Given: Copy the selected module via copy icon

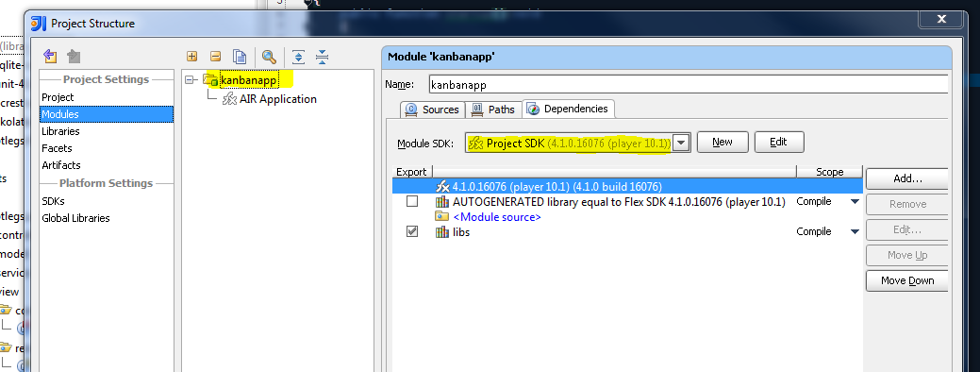Looking at the screenshot, I should tap(240, 57).
